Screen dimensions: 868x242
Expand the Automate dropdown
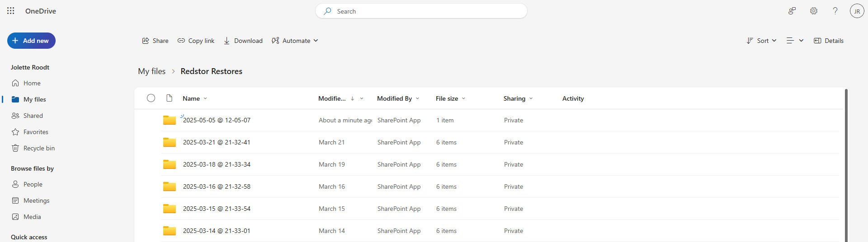click(295, 41)
